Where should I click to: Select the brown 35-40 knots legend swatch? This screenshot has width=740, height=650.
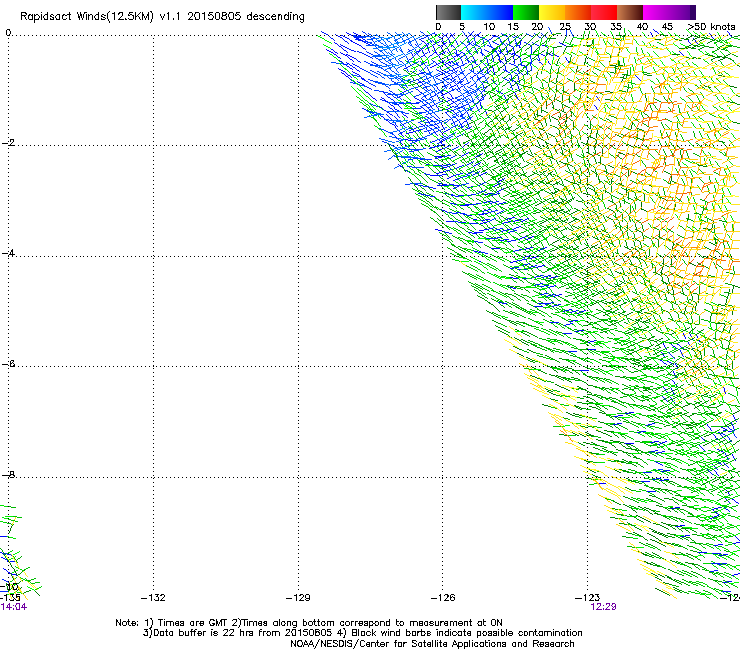point(630,12)
